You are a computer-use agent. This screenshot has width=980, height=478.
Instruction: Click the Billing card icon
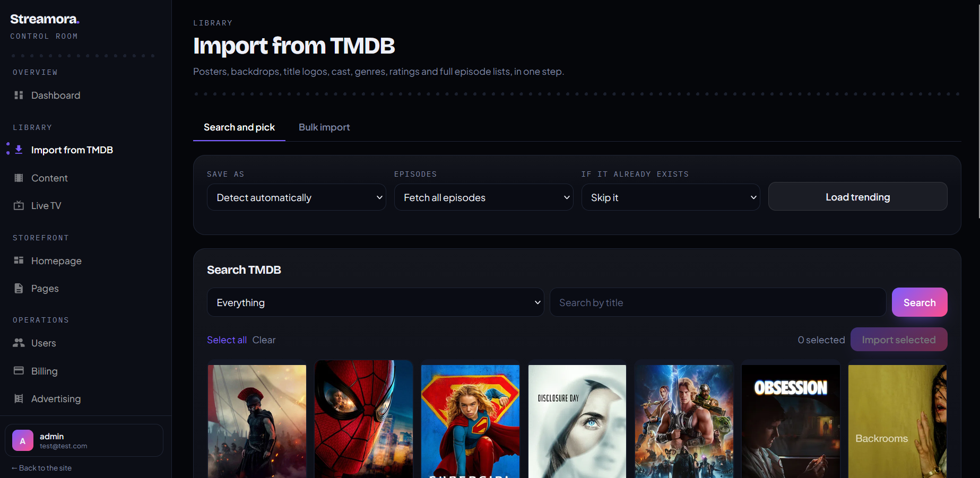click(19, 371)
